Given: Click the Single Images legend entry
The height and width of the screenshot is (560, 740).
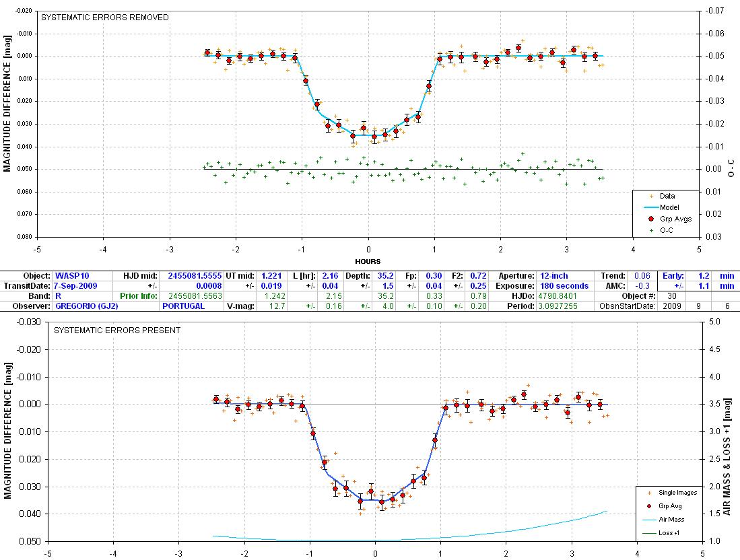Looking at the screenshot, I should coord(672,493).
